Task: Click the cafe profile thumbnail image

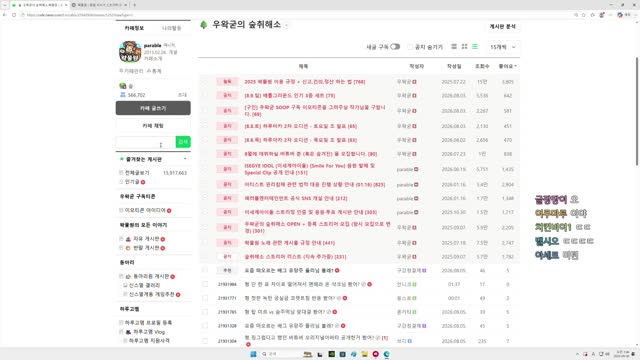Action: (x=130, y=52)
